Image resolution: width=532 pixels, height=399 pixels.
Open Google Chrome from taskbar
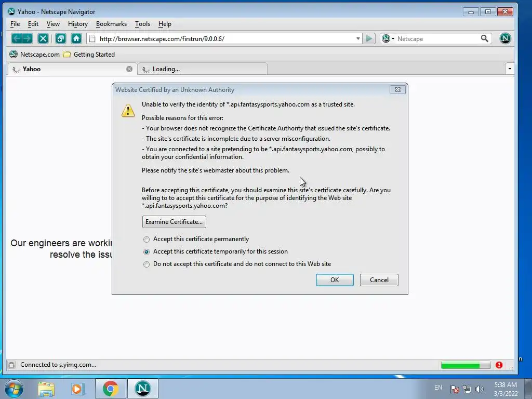[111, 389]
